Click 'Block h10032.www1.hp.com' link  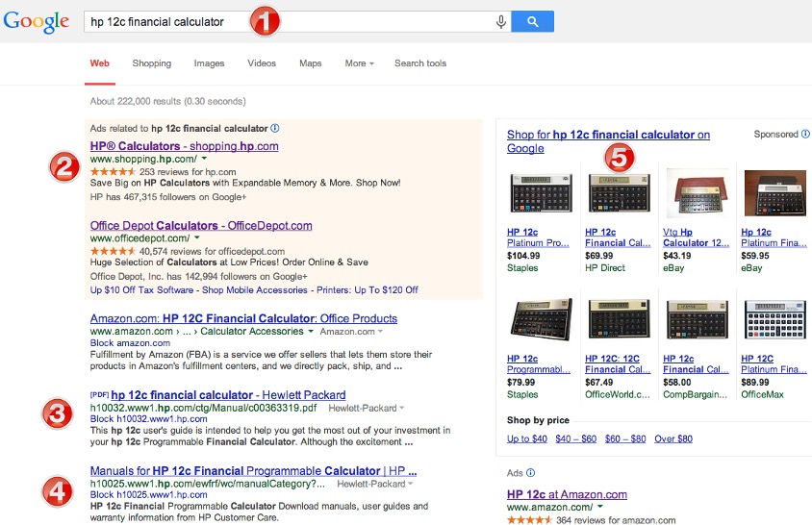click(x=148, y=419)
